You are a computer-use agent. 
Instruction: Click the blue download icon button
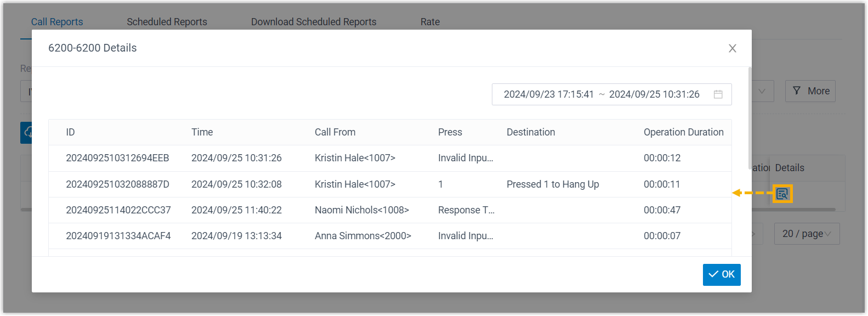pos(26,133)
